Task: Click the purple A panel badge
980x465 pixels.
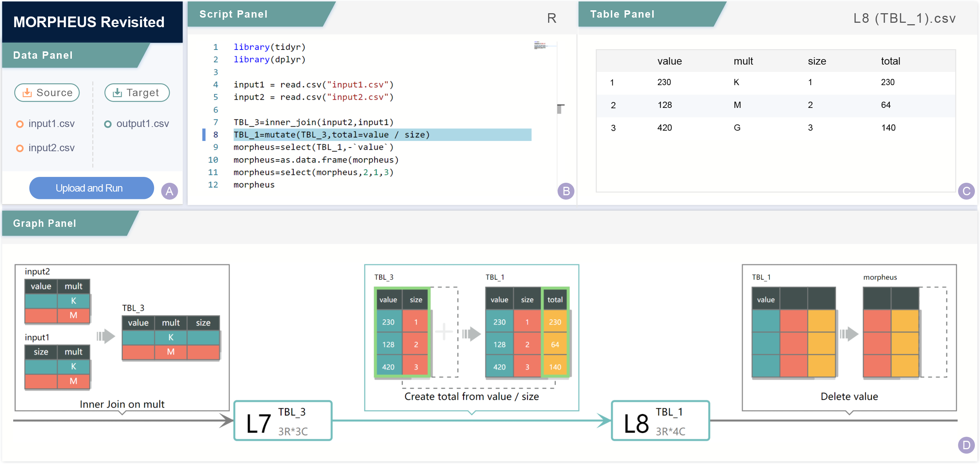Action: pos(169,191)
